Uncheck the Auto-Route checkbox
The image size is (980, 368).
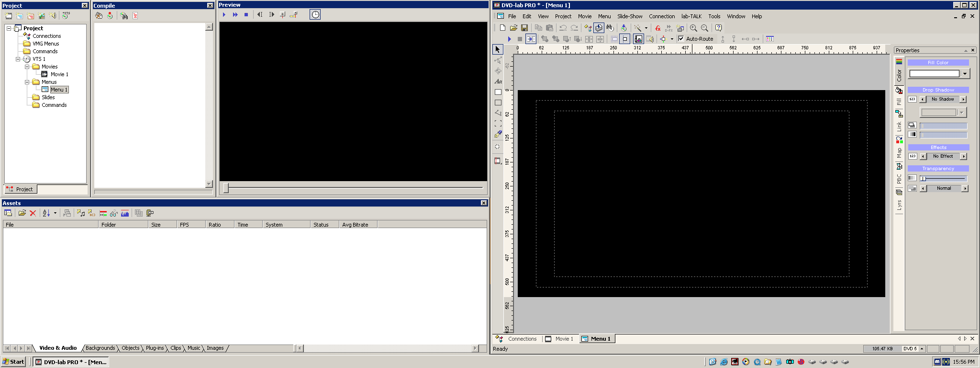(681, 39)
